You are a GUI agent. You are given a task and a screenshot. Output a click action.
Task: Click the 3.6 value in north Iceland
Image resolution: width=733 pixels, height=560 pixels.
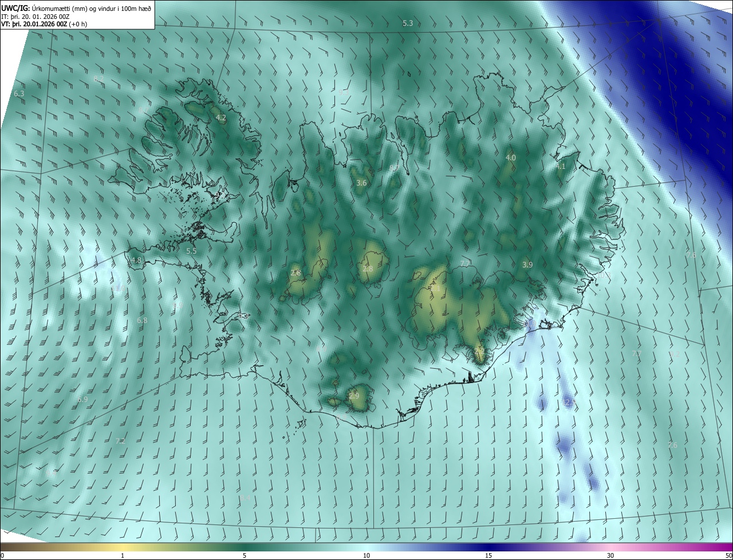[x=361, y=183]
